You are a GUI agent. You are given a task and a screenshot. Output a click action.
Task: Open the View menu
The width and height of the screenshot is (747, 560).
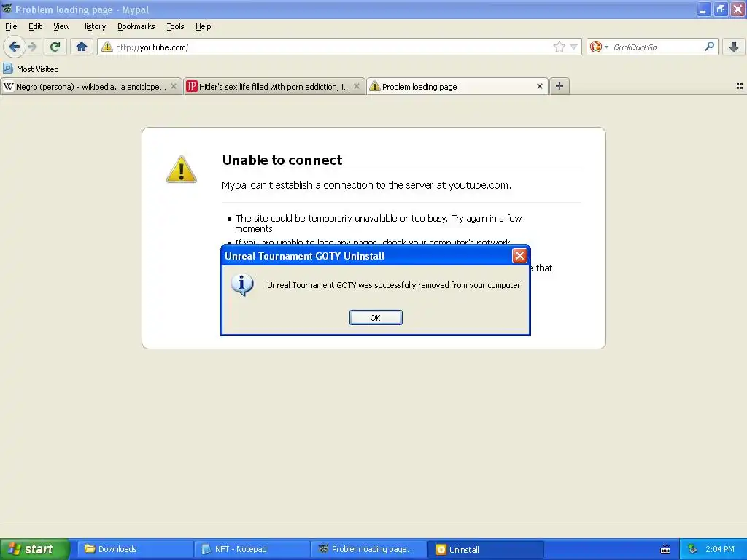point(61,26)
